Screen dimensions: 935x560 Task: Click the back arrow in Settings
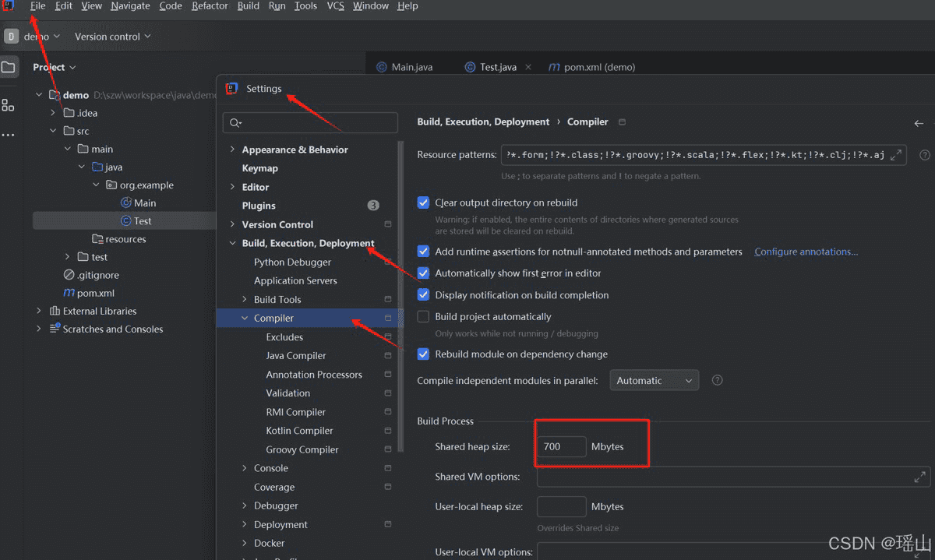(919, 123)
